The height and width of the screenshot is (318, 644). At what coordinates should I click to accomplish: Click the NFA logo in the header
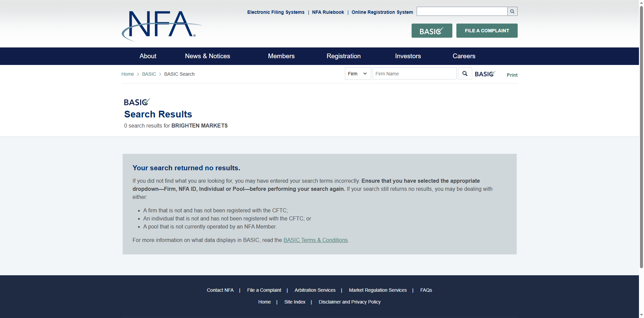pos(162,26)
